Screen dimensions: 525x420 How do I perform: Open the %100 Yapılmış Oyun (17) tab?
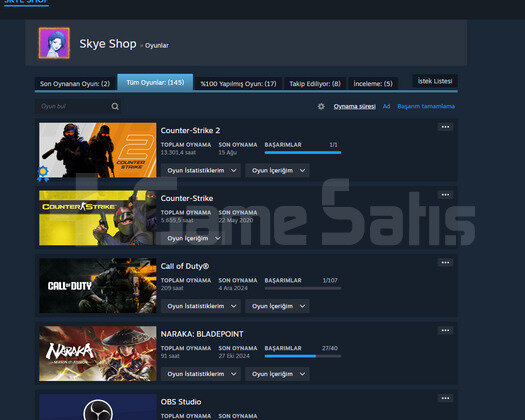point(238,83)
